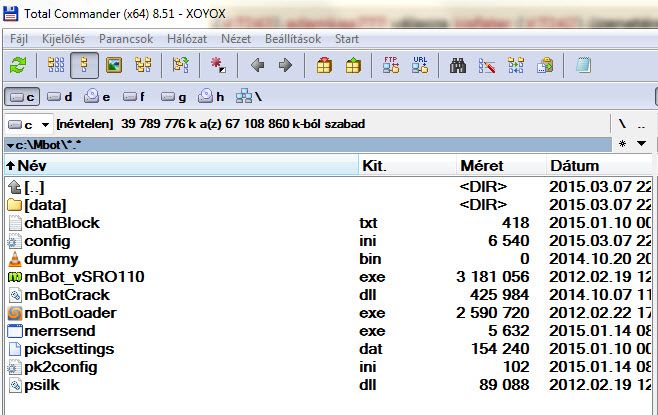
Task: Click the Total Commander title bar floppy icon
Action: point(10,13)
